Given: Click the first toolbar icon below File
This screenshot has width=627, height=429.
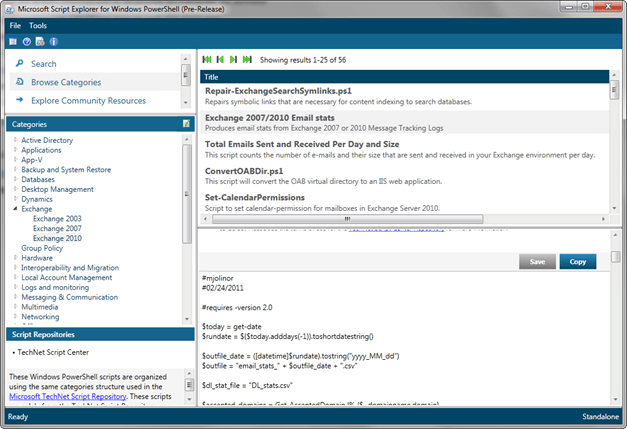Looking at the screenshot, I should (x=13, y=42).
